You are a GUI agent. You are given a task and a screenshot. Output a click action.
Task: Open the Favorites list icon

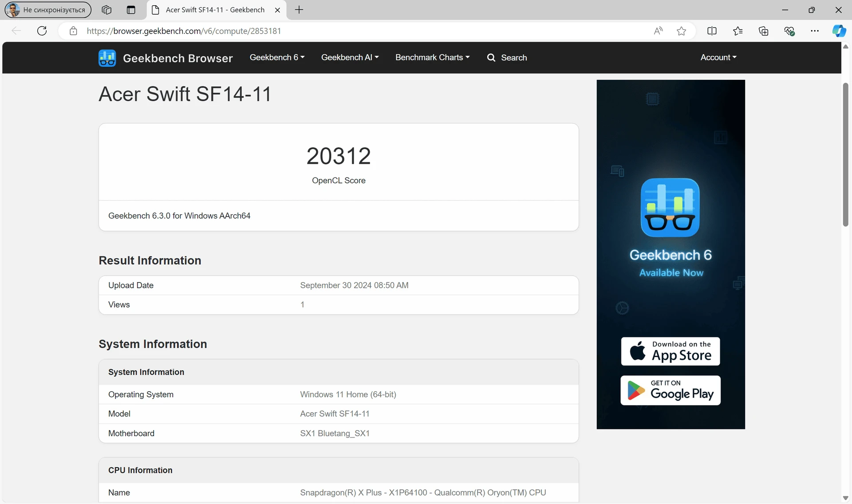click(x=738, y=31)
